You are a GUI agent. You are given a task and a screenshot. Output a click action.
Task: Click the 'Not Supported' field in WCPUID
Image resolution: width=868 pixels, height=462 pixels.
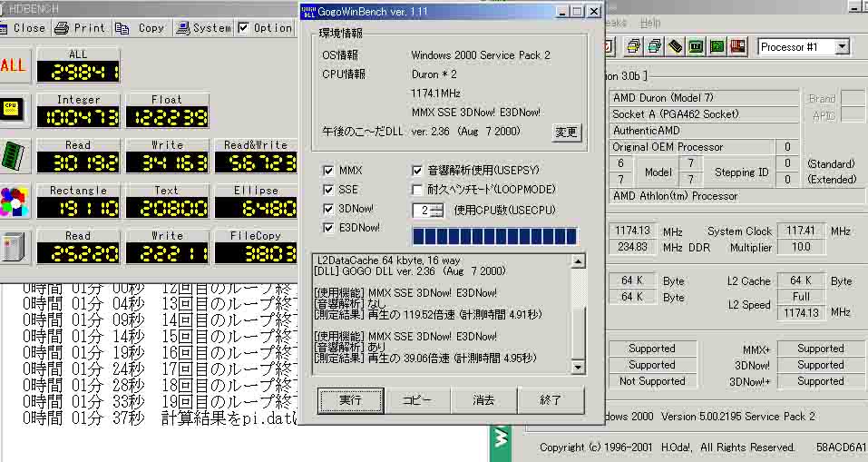(x=652, y=381)
